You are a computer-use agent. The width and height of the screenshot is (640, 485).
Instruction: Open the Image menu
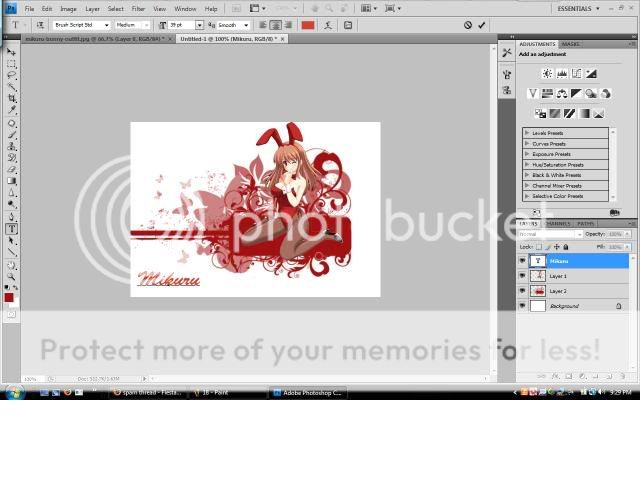[x=68, y=9]
